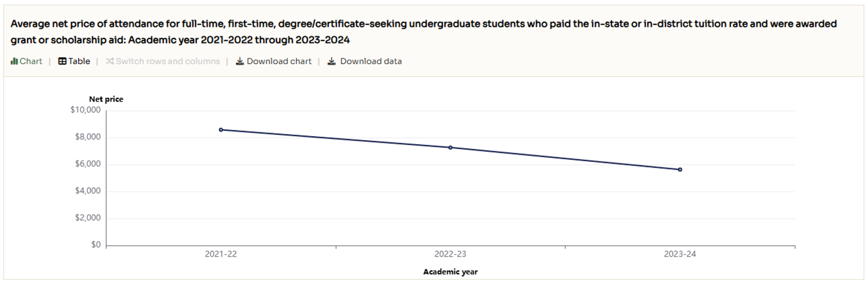The image size is (868, 287).
Task: Click the bar chart icon beside Chart
Action: coord(14,61)
